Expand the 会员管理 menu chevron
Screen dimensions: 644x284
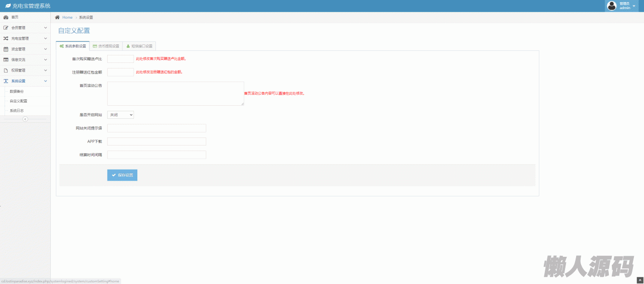(x=45, y=28)
